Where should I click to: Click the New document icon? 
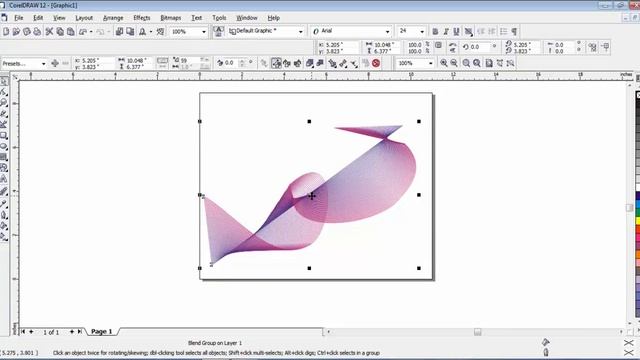6,31
